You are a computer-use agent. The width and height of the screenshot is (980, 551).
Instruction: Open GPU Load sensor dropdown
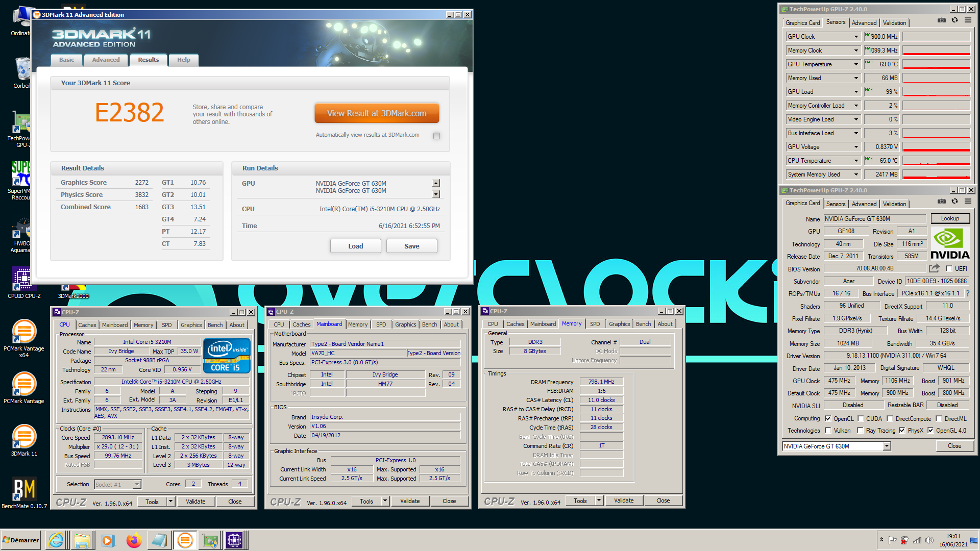click(x=856, y=92)
